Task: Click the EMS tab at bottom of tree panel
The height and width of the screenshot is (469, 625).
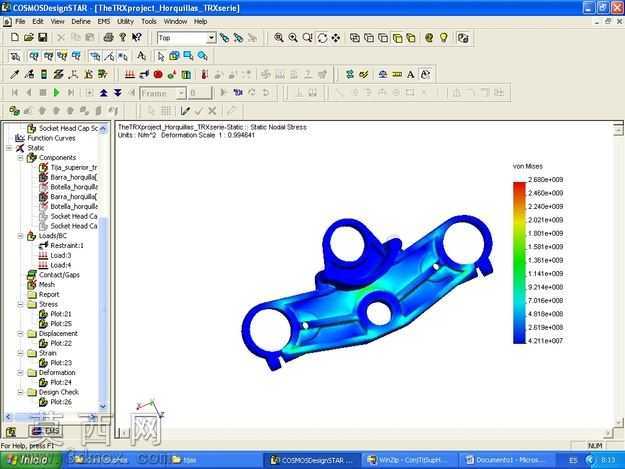Action: click(x=46, y=431)
